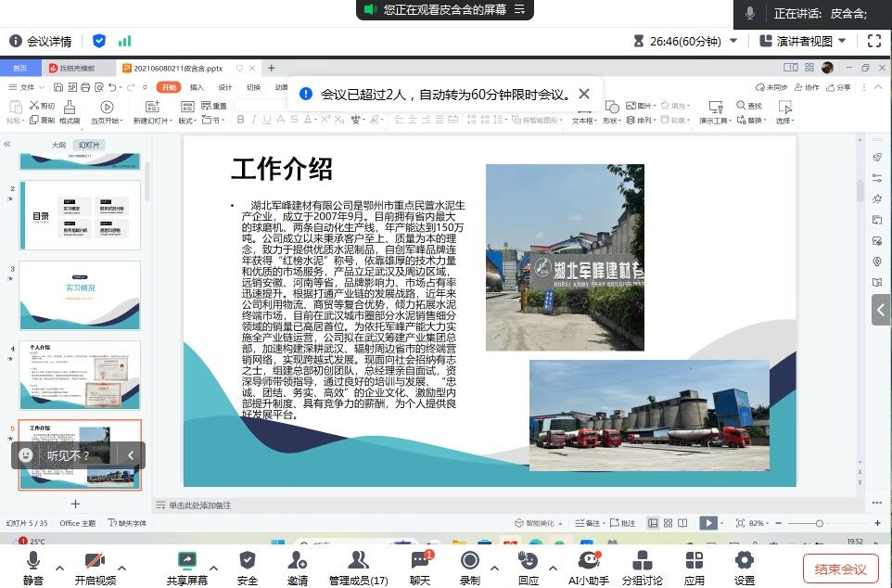Open the 插入 ribbon tab
The image size is (892, 588).
pyautogui.click(x=197, y=87)
